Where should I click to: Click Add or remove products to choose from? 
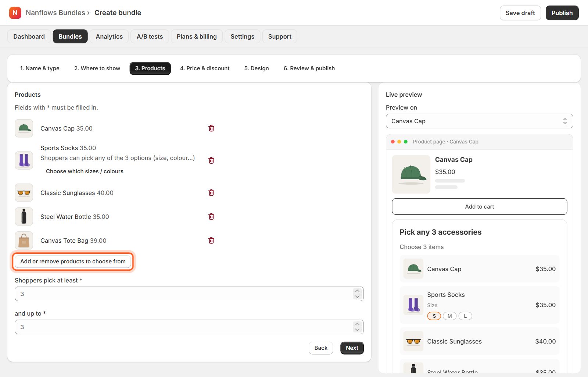coord(73,262)
